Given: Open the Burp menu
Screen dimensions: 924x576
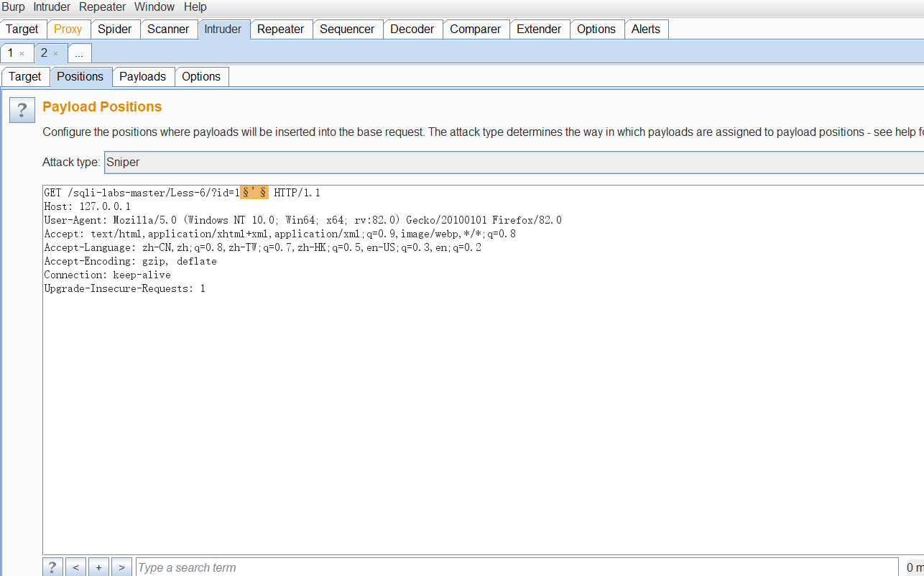Looking at the screenshot, I should [13, 7].
